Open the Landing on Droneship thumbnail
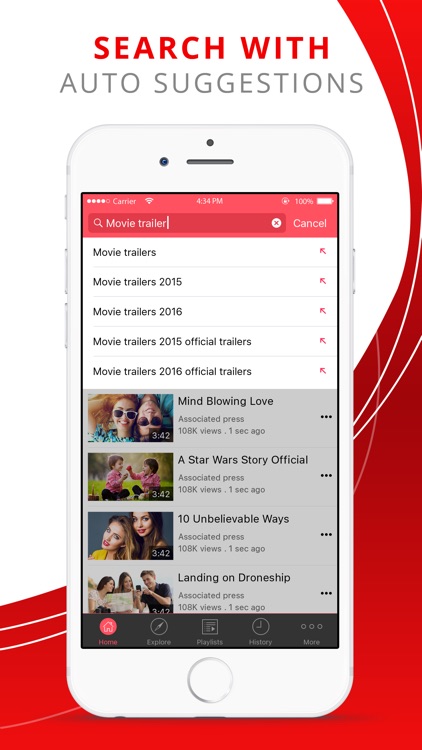Screen dimensions: 422x750 [131, 592]
